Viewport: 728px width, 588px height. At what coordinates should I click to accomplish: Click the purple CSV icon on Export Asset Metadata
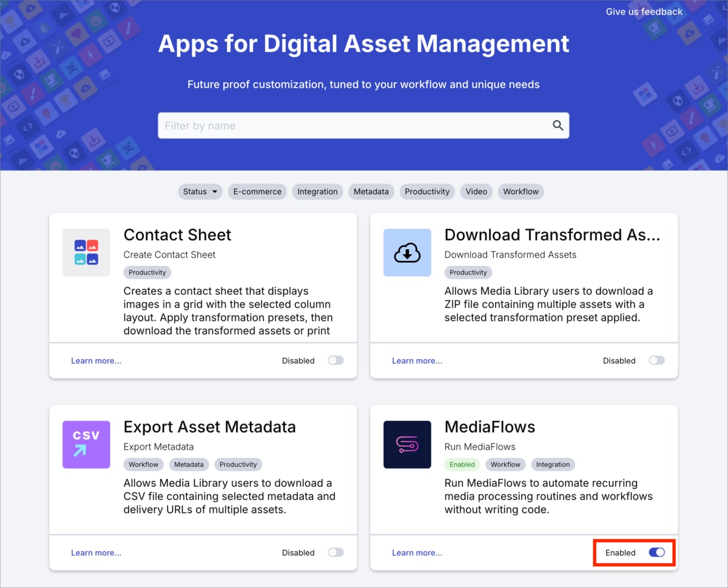[x=86, y=445]
